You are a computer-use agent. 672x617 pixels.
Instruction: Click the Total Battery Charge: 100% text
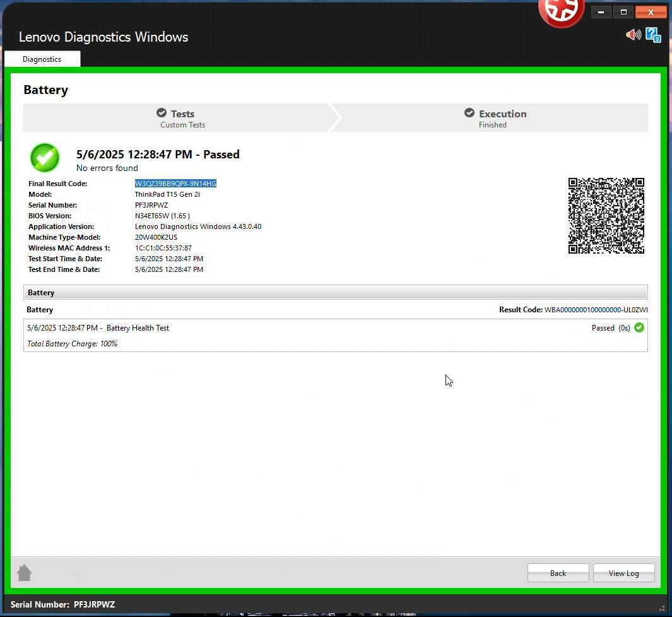[x=72, y=344]
